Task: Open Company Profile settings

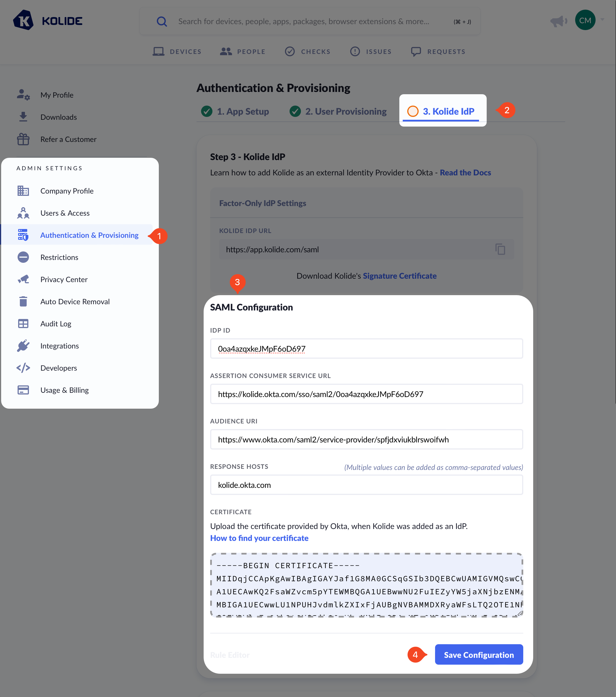Action: tap(67, 191)
